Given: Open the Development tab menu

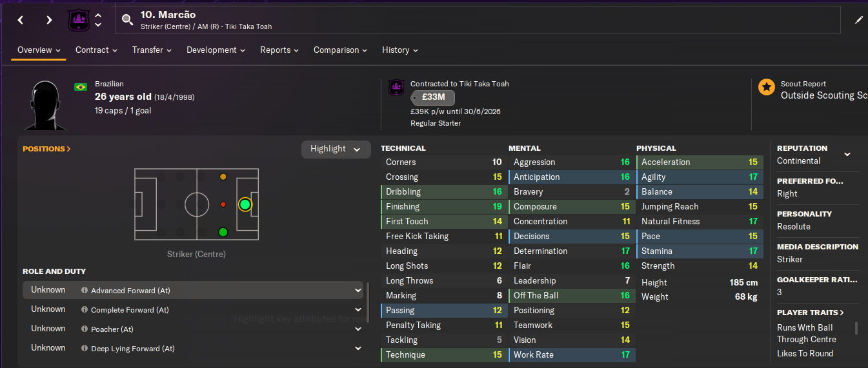Looking at the screenshot, I should coord(216,50).
